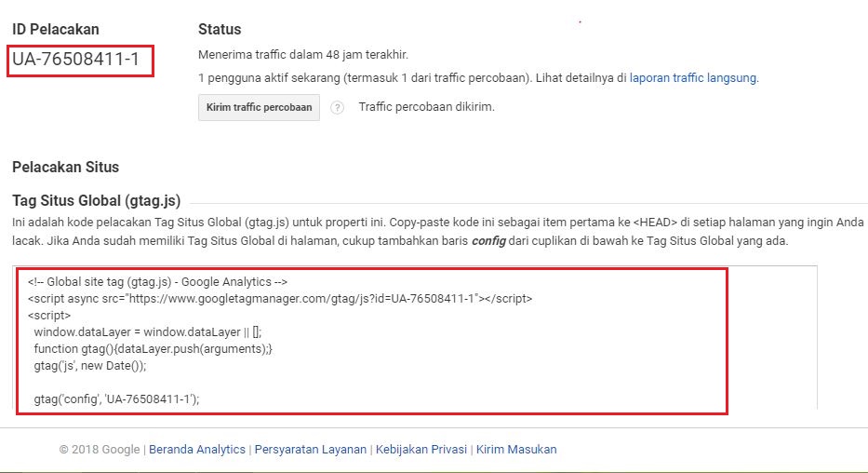Click the Kirim traffic percobaan button
The image size is (868, 473).
[x=259, y=107]
